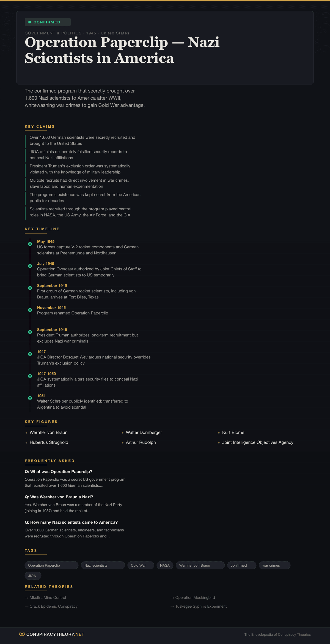The height and width of the screenshot is (644, 330).
Task: Click the green Confirmed status dot
Action: (30, 22)
